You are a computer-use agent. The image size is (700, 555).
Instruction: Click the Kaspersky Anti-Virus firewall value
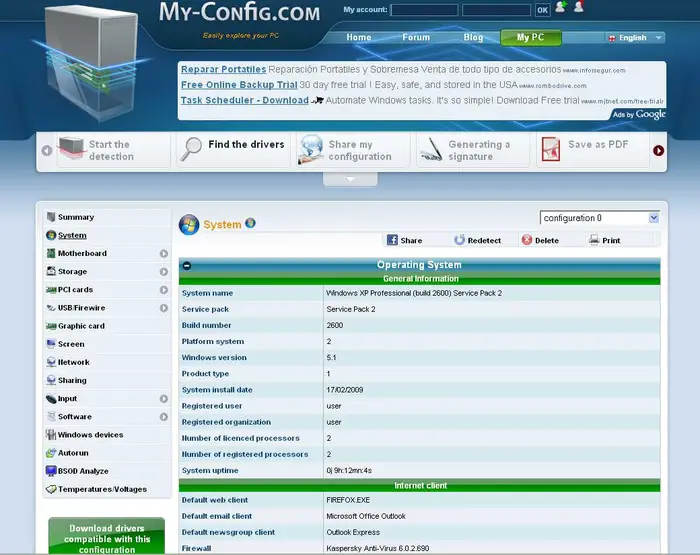click(377, 548)
